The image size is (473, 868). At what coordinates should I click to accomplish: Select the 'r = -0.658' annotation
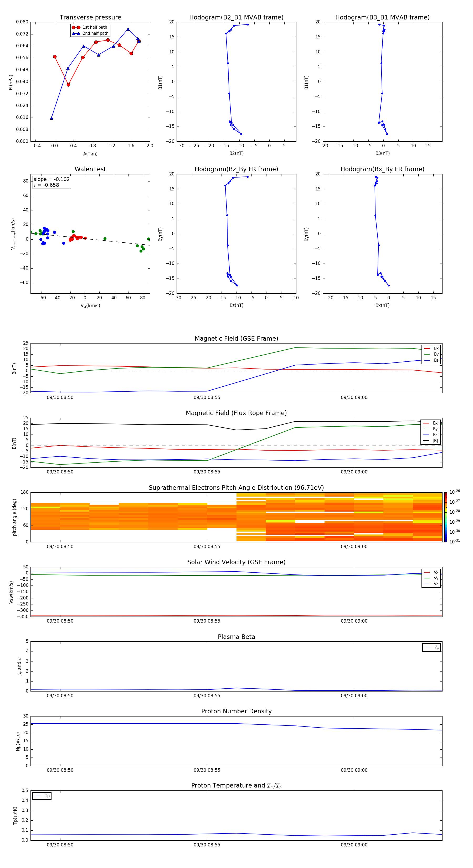[47, 185]
